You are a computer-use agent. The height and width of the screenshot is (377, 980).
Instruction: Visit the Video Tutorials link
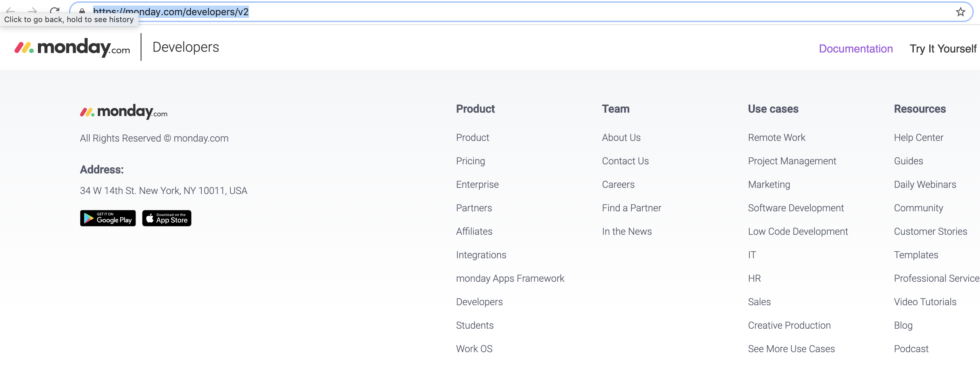(925, 302)
